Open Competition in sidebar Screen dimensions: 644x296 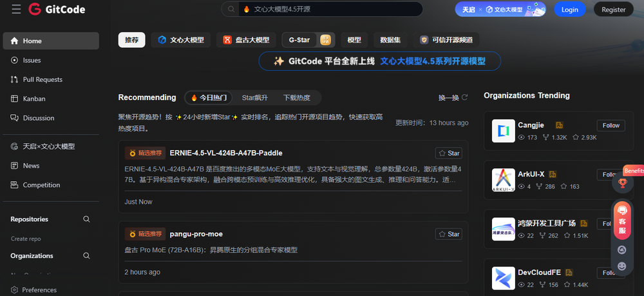pos(51,185)
